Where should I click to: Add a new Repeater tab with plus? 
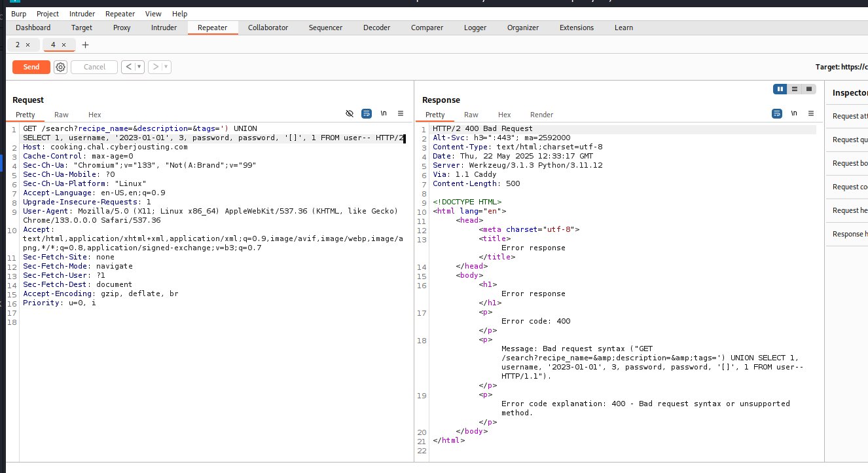click(x=85, y=45)
